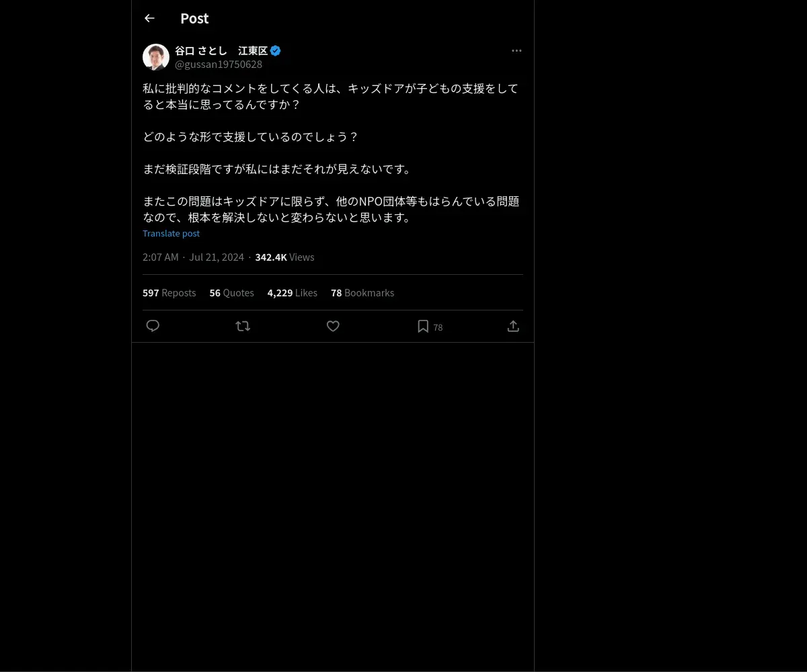Click the 2:07 AM Jul 21, 2024 timestamp
807x672 pixels.
click(194, 257)
